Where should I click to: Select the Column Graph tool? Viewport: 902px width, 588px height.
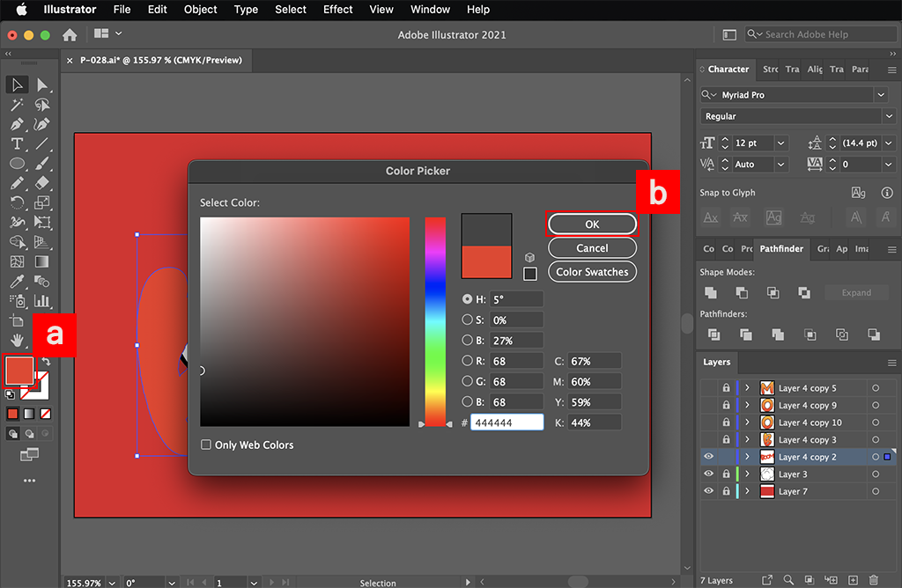click(42, 301)
